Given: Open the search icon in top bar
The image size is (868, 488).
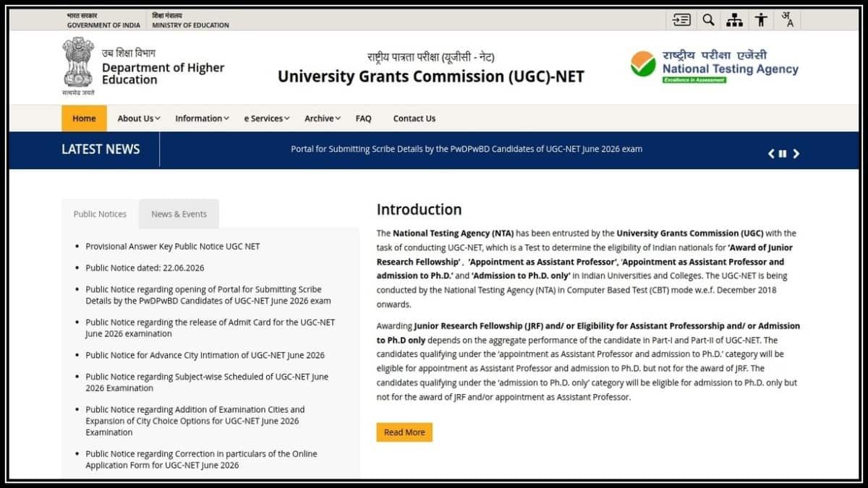Looking at the screenshot, I should click(x=708, y=20).
